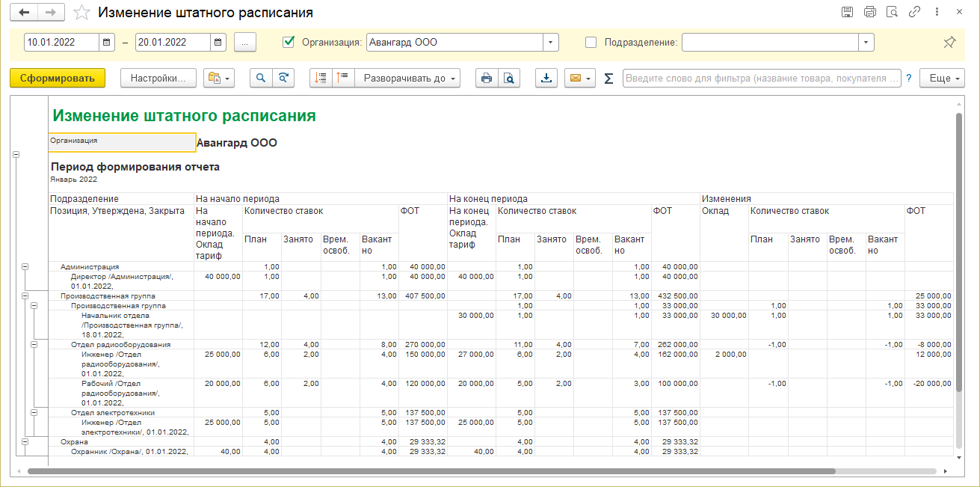Image resolution: width=980 pixels, height=487 pixels.
Task: Open calendar picker for start date 10.01.2022
Action: 107,43
